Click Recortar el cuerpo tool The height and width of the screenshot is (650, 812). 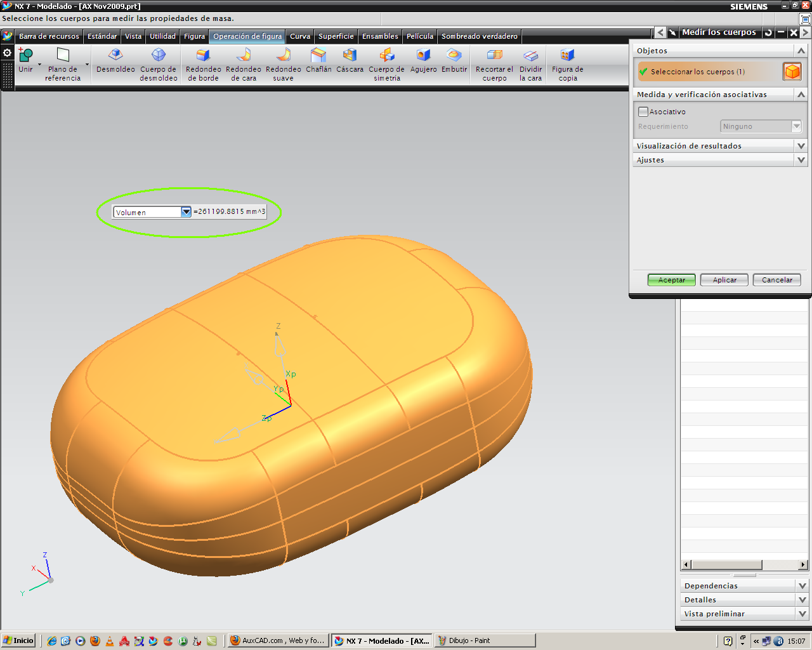494,65
